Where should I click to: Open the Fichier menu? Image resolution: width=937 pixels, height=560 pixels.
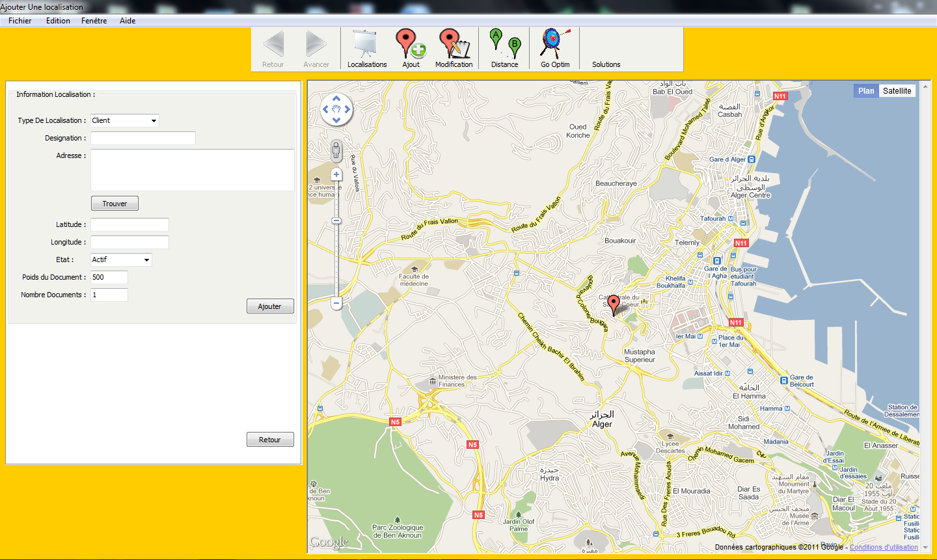pos(20,21)
